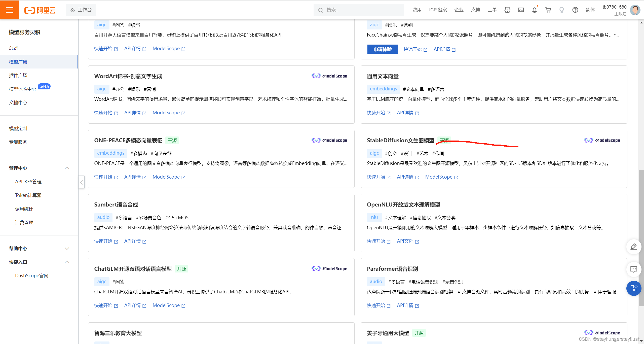Click the 申请体验 button on FaceChain

tap(382, 49)
